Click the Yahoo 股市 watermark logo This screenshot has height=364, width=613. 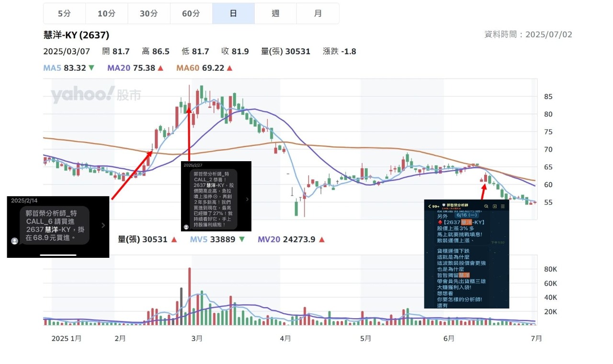(x=96, y=95)
